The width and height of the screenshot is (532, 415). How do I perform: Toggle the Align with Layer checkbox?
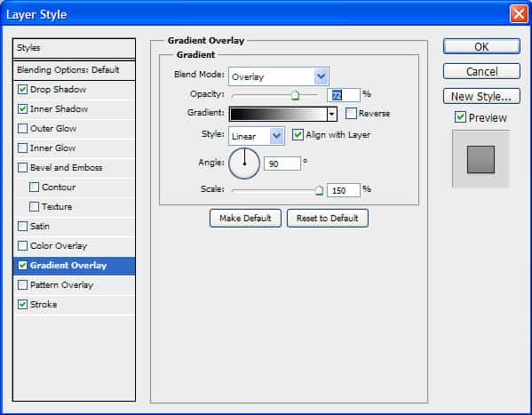click(298, 135)
